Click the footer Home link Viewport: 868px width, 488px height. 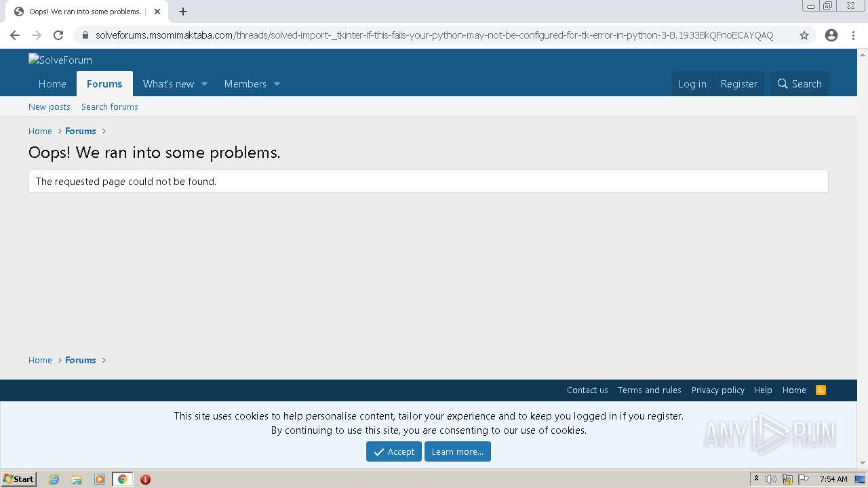794,390
